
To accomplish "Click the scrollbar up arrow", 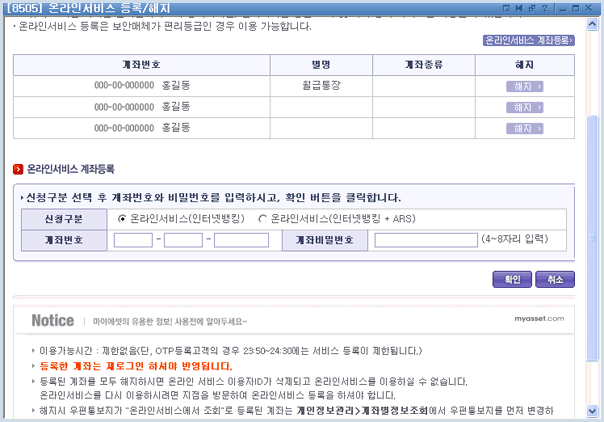I will (x=593, y=22).
